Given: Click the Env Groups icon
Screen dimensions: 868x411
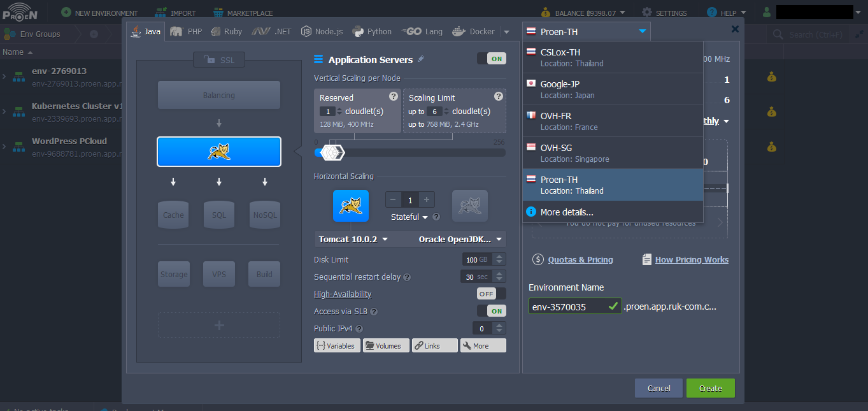Looking at the screenshot, I should point(10,34).
